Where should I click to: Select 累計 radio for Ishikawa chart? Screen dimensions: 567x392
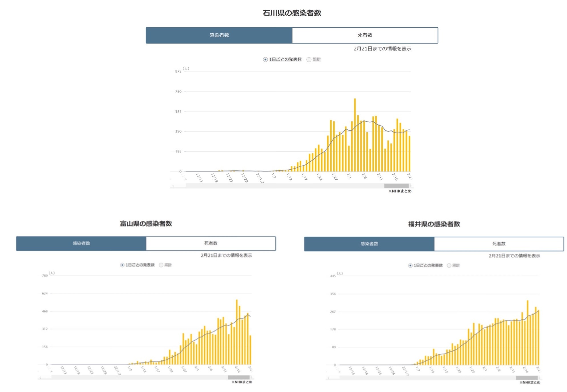tap(309, 60)
